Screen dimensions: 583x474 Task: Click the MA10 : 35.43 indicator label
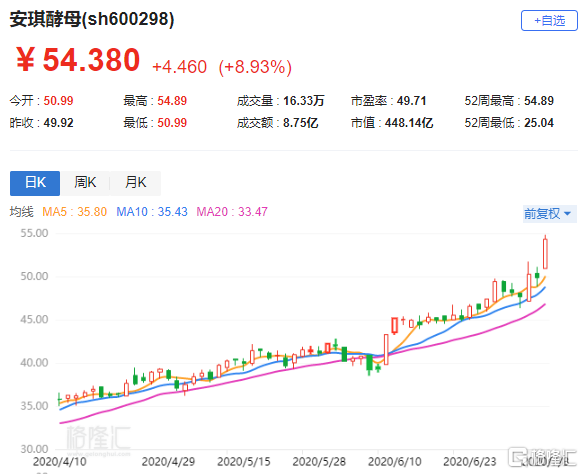coord(152,212)
